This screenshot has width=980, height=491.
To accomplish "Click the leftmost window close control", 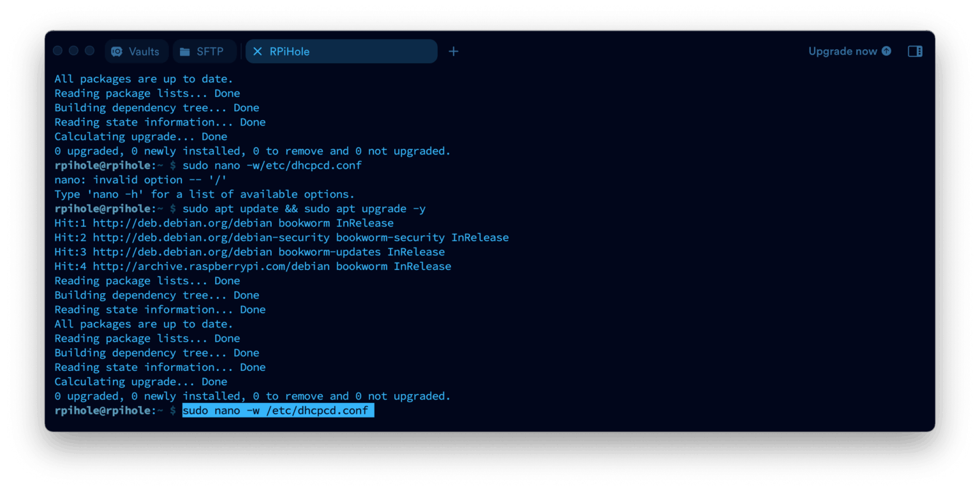I will coord(58,51).
